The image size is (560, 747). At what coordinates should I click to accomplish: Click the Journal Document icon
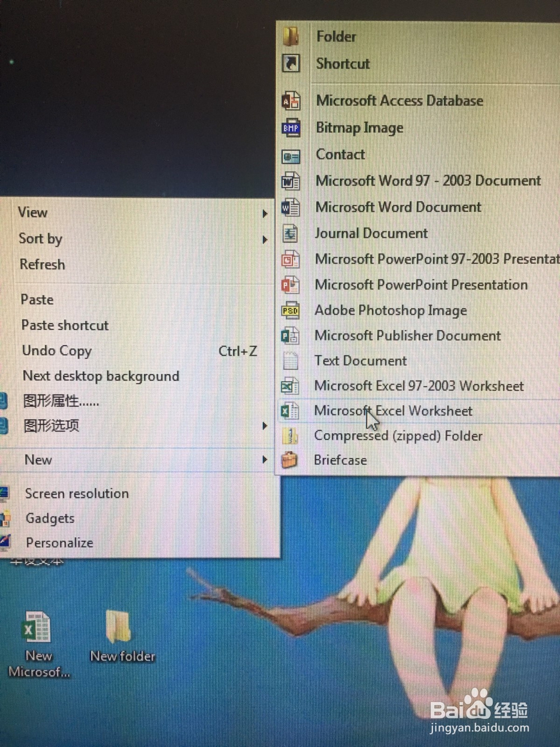[x=290, y=233]
